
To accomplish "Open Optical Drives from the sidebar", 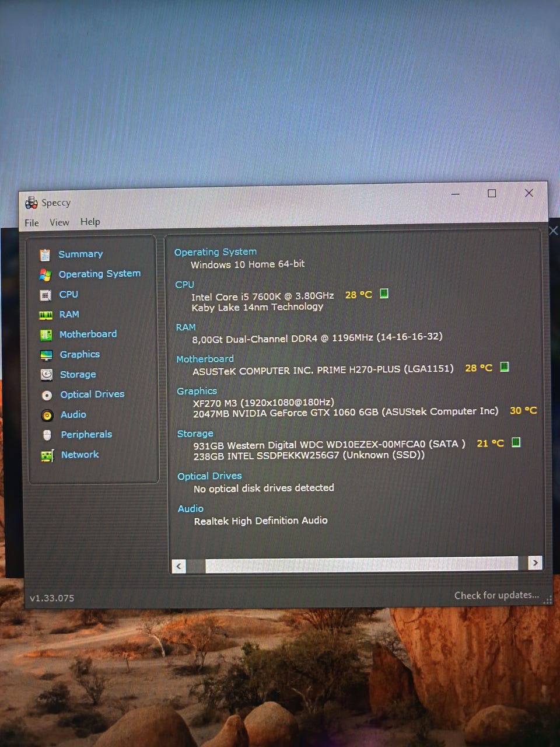I will coord(92,395).
